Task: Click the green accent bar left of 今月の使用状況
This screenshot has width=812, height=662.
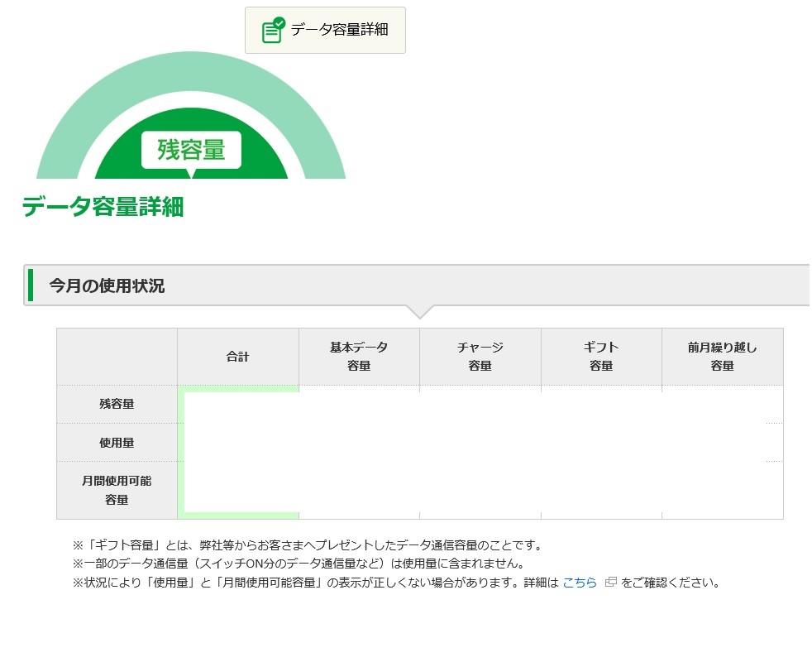Action: (x=31, y=285)
